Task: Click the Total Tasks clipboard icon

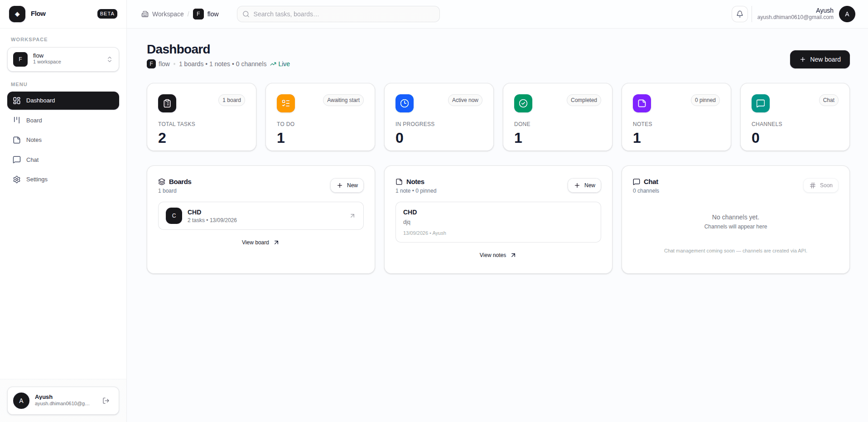Action: click(167, 103)
